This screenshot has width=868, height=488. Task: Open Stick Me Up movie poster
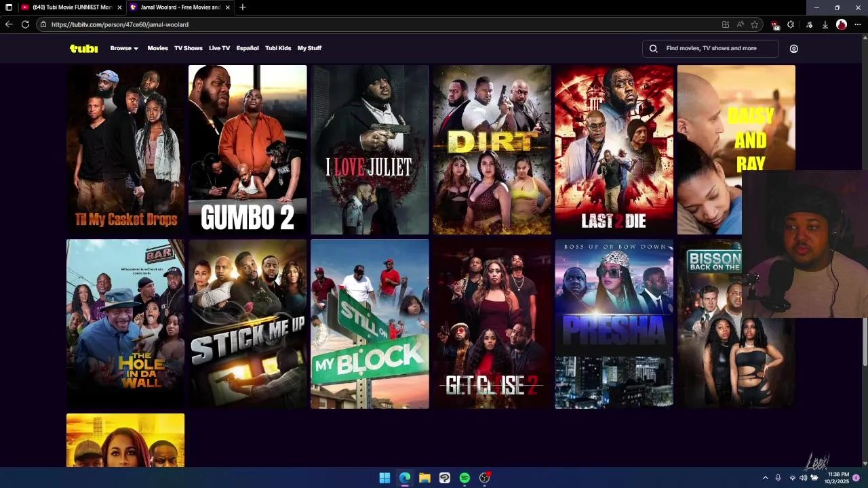pyautogui.click(x=248, y=324)
